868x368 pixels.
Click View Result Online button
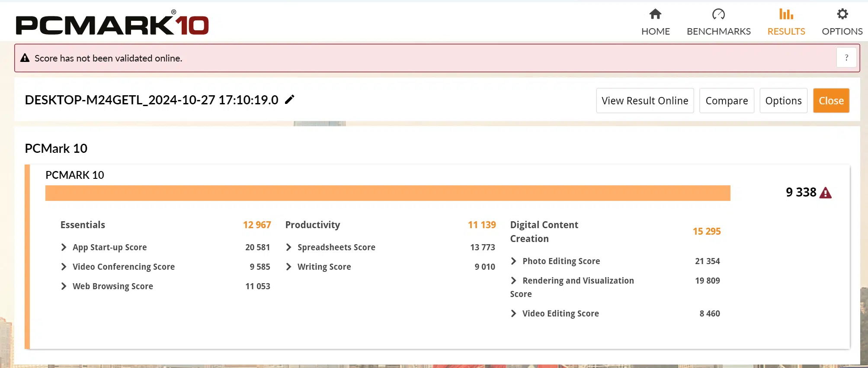(645, 100)
